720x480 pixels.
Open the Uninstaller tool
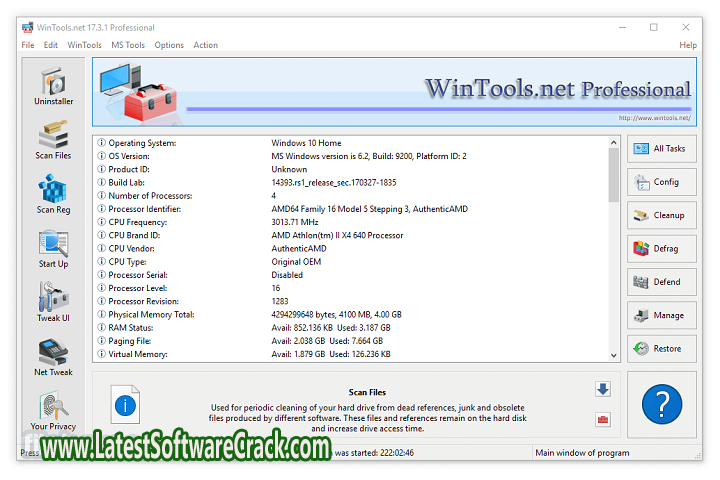point(53,87)
